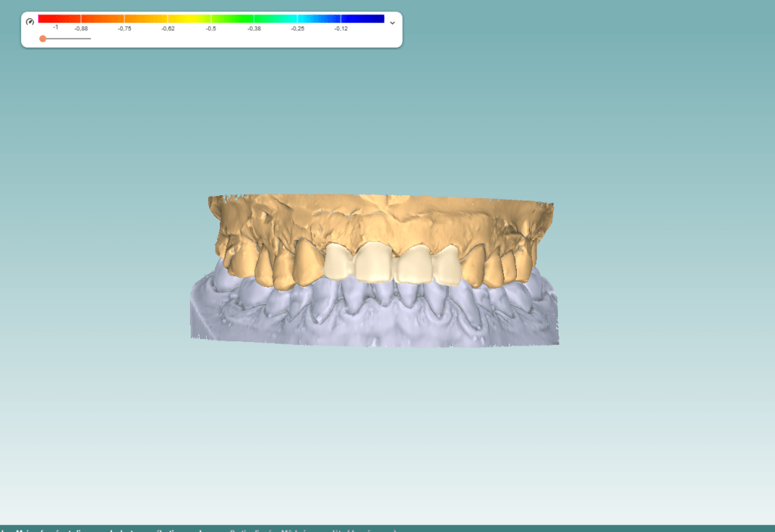Click the -1 scale label
Screen dimensions: 775x532
tap(55, 28)
